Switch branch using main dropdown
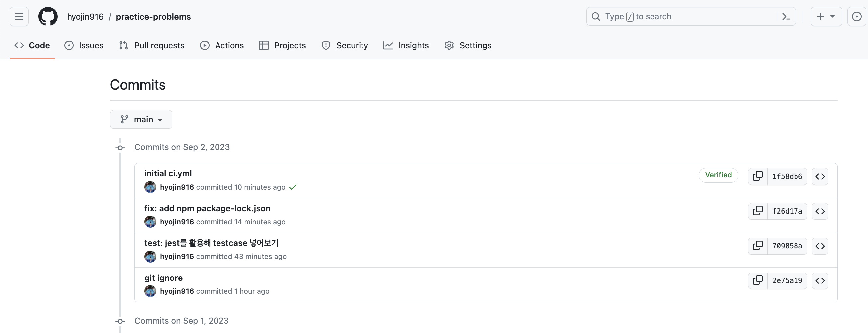This screenshot has height=333, width=868. tap(141, 119)
